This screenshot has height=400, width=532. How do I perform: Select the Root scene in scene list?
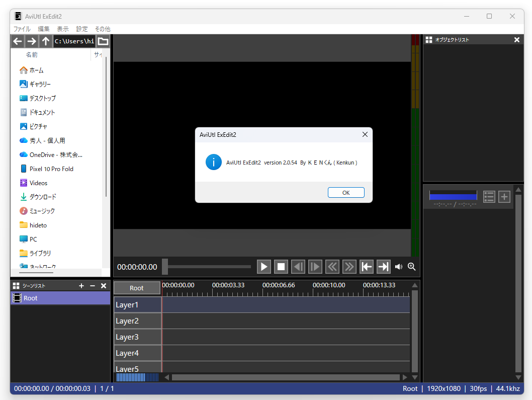coord(60,298)
